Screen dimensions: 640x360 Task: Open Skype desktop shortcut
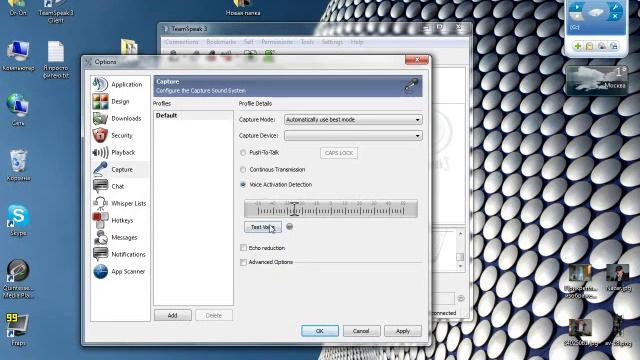click(x=18, y=220)
